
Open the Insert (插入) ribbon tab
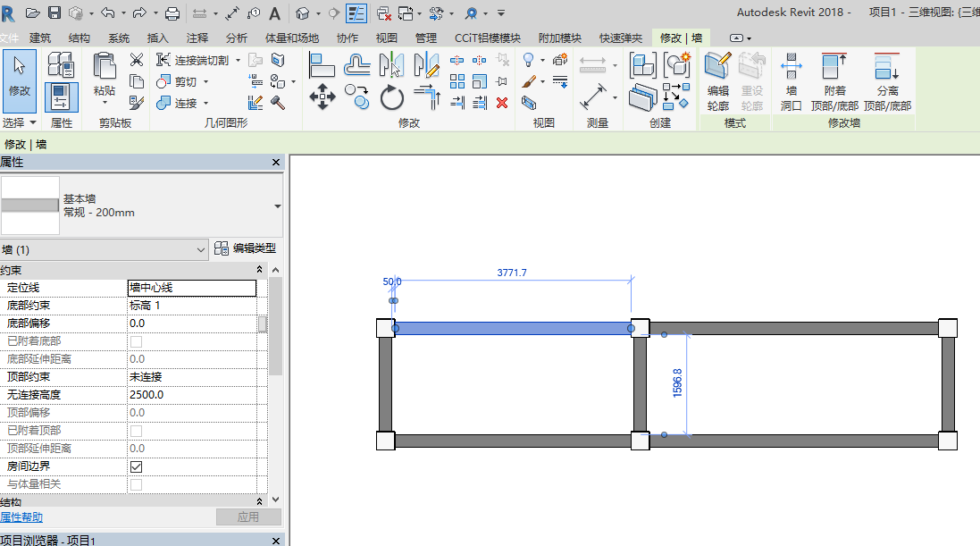point(157,38)
